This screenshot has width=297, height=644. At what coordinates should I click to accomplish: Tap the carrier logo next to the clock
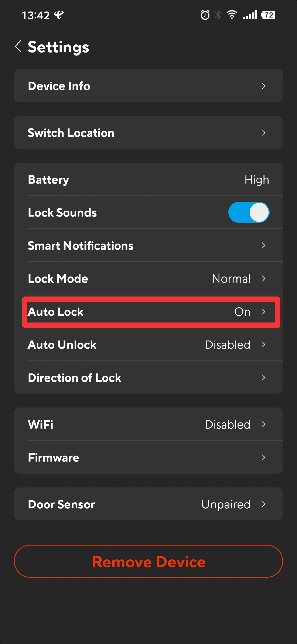click(x=59, y=15)
